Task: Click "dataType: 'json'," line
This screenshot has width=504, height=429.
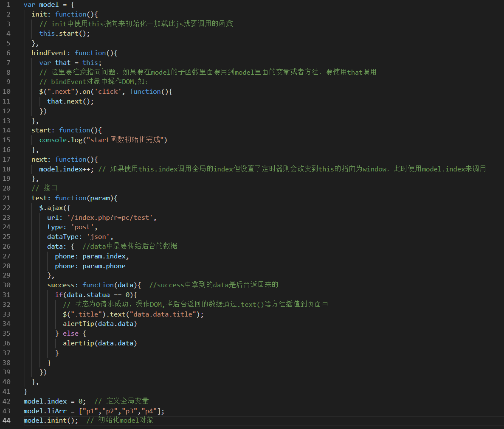Action: pos(80,237)
